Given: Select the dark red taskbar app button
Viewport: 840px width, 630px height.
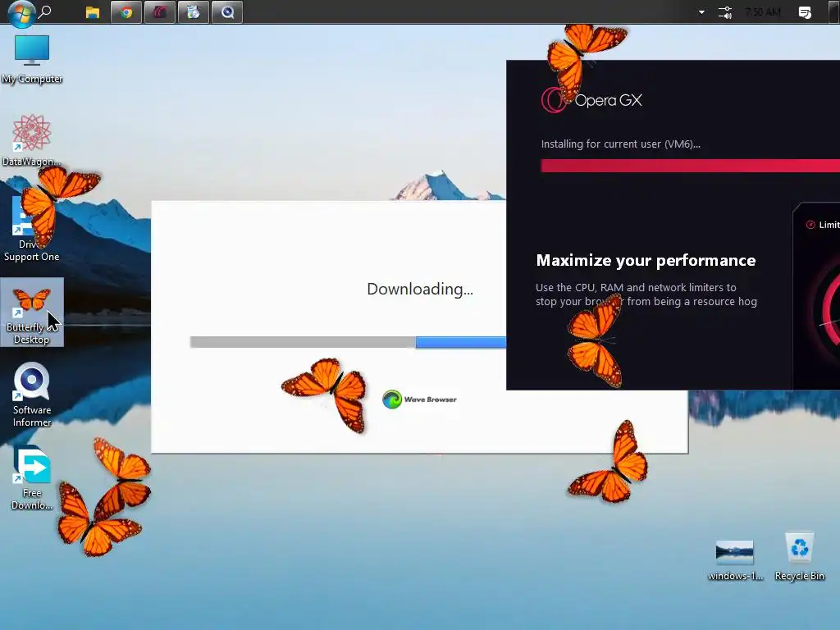Looking at the screenshot, I should [x=160, y=11].
